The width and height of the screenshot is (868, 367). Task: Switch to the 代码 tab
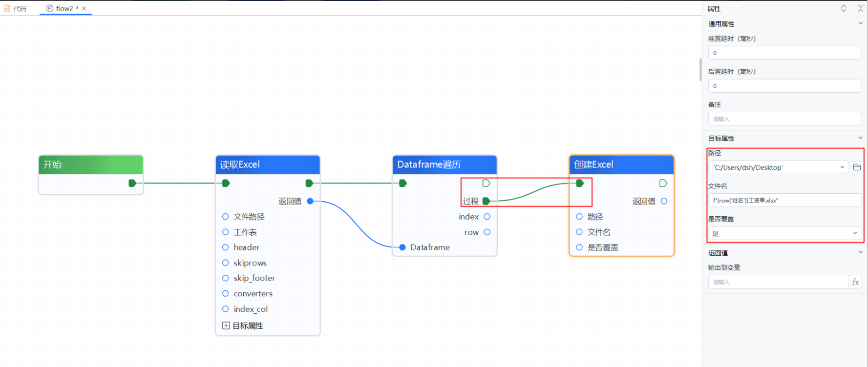15,8
